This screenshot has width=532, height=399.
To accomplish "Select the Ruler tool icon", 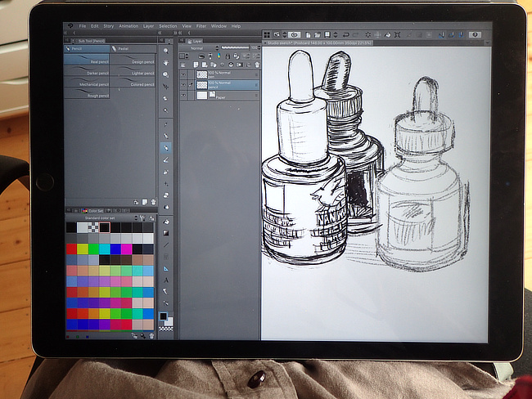I will click(x=166, y=267).
